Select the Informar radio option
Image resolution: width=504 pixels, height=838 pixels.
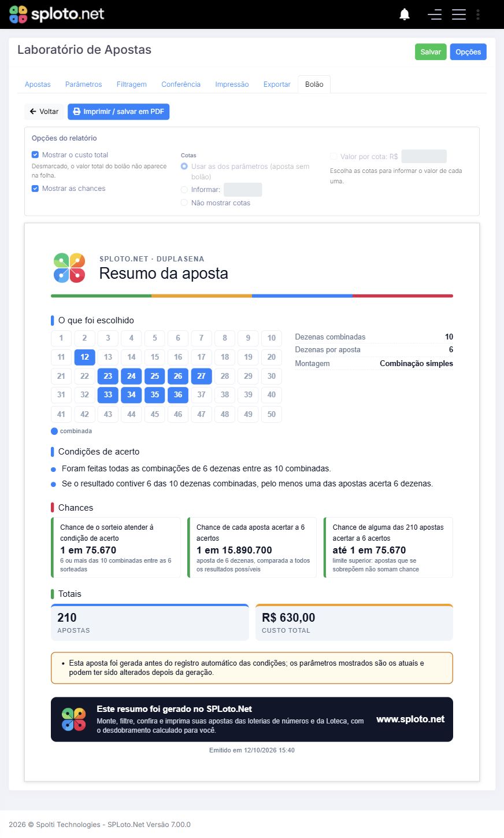[184, 190]
